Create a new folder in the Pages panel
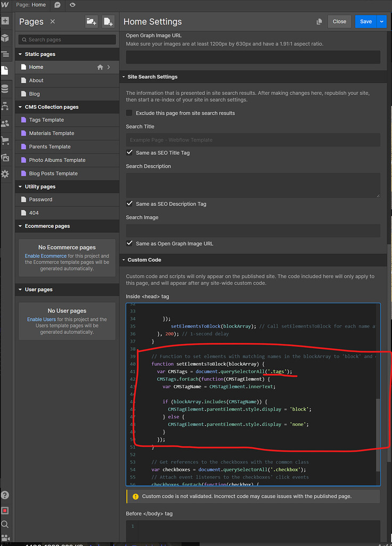 tap(91, 21)
